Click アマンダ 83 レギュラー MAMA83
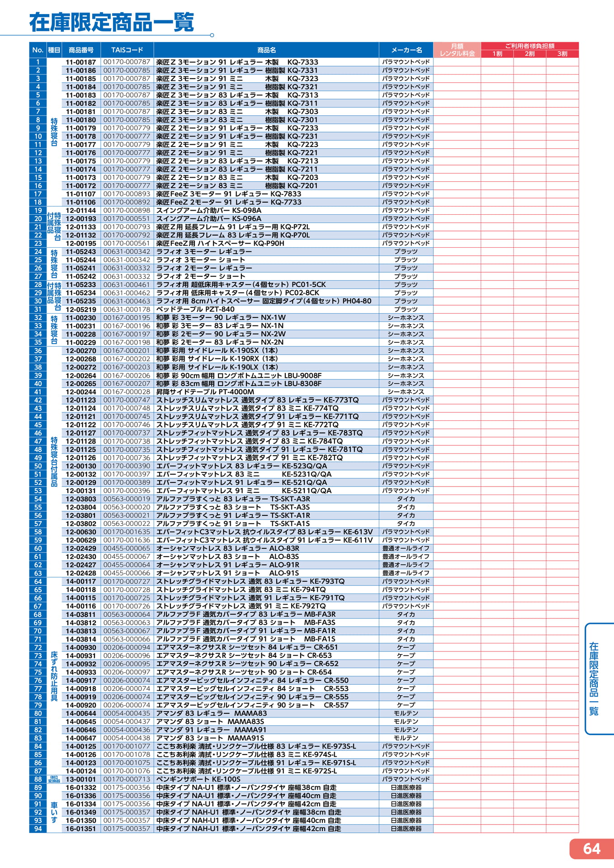This screenshot has width=614, height=868. (212, 713)
